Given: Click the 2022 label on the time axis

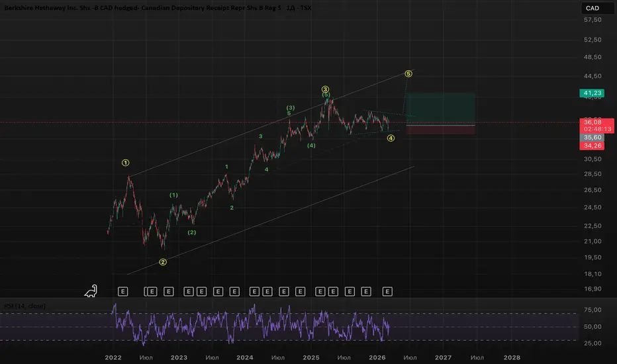Looking at the screenshot, I should click(x=113, y=357).
